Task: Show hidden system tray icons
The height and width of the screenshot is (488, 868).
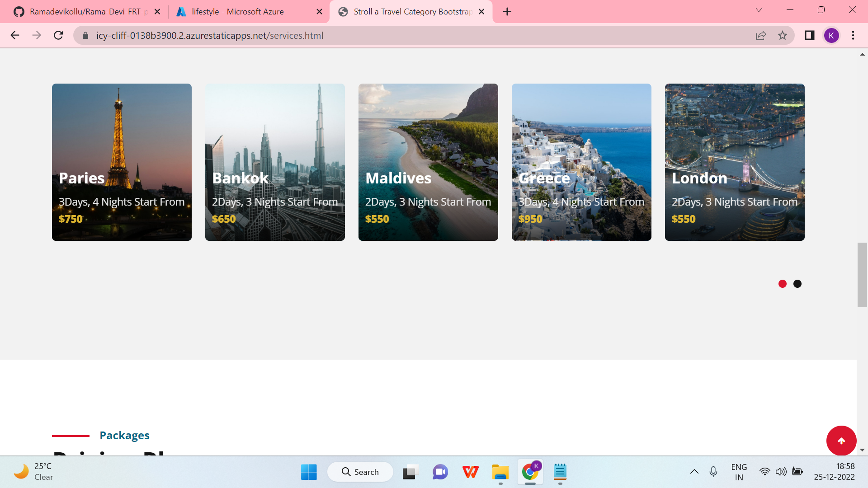Action: (x=694, y=472)
